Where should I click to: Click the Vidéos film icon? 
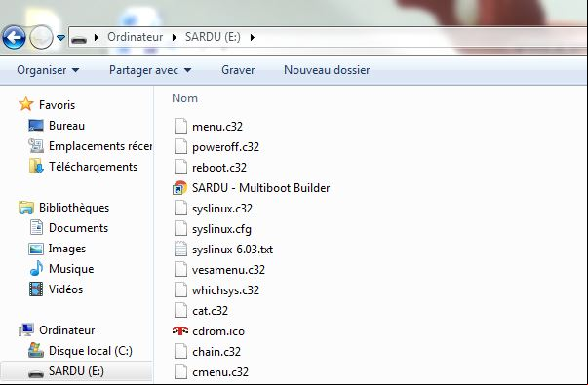click(x=36, y=289)
